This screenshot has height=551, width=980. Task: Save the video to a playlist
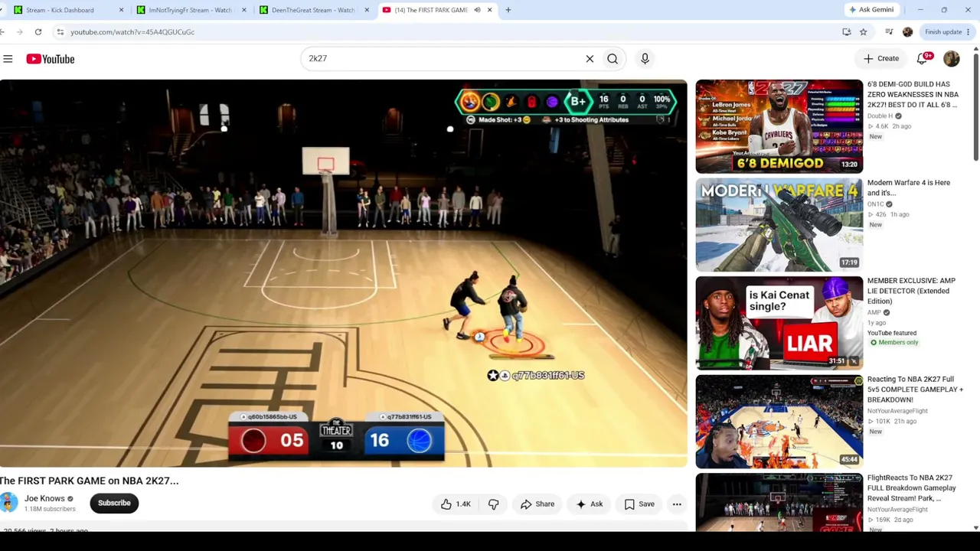click(639, 504)
